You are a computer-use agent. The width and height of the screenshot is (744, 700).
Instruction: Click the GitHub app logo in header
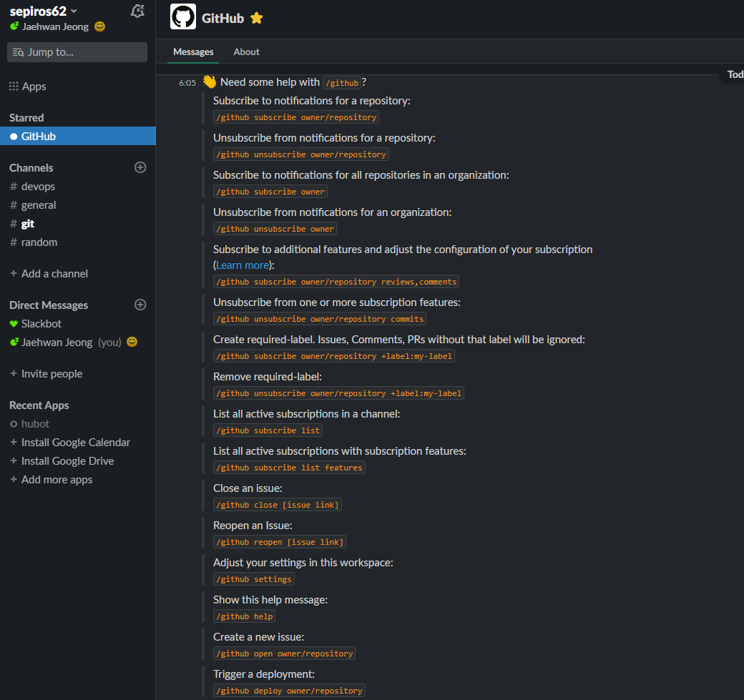183,16
